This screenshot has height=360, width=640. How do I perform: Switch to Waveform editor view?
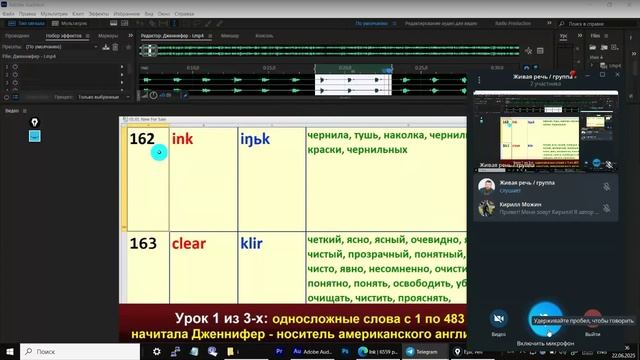[x=27, y=24]
